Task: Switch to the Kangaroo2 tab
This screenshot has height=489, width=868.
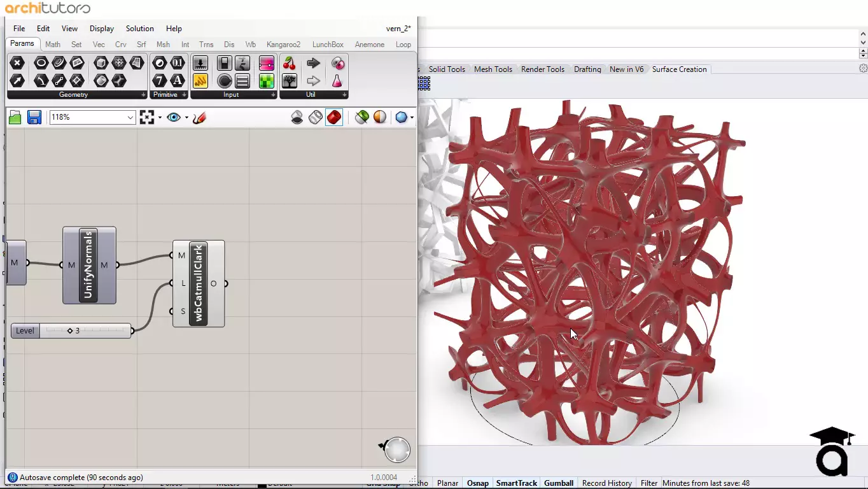Action: click(x=283, y=45)
